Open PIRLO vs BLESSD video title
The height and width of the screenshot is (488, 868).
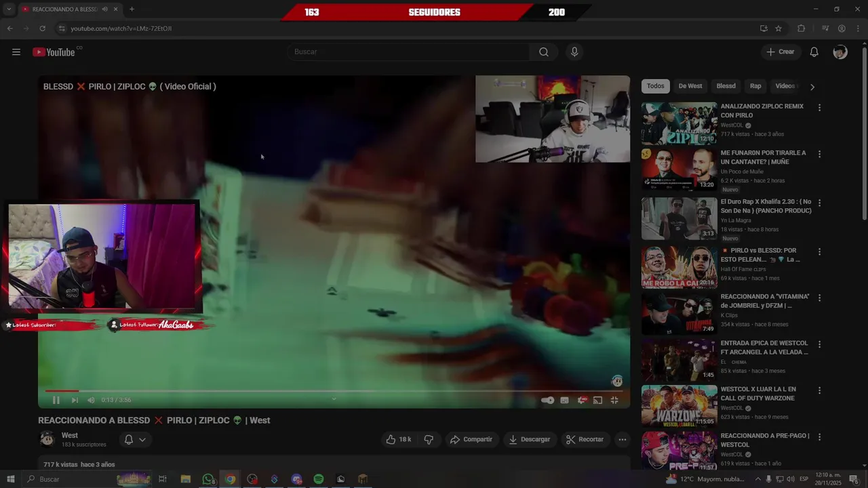[x=760, y=255]
